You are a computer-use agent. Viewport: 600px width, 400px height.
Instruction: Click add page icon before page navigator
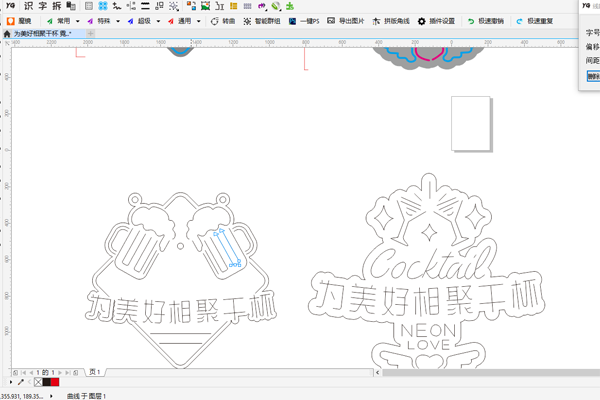point(15,372)
